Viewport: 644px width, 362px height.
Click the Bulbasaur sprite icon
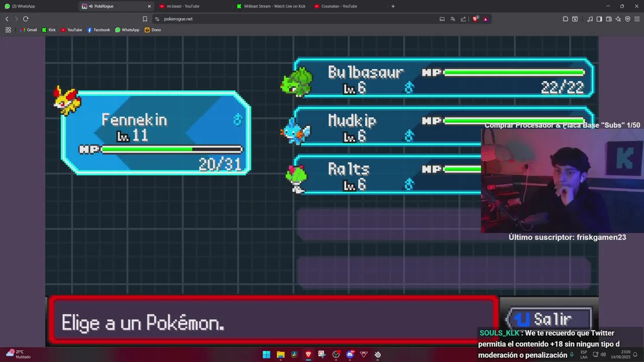click(x=296, y=81)
